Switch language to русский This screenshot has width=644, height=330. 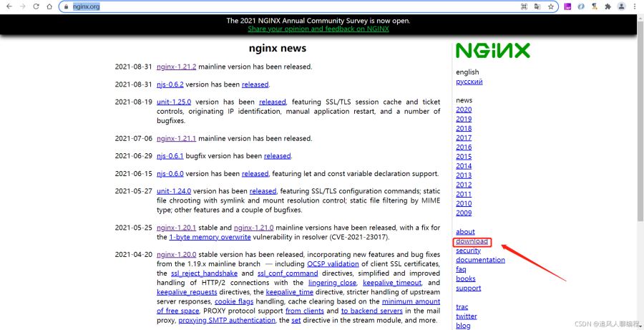click(469, 82)
